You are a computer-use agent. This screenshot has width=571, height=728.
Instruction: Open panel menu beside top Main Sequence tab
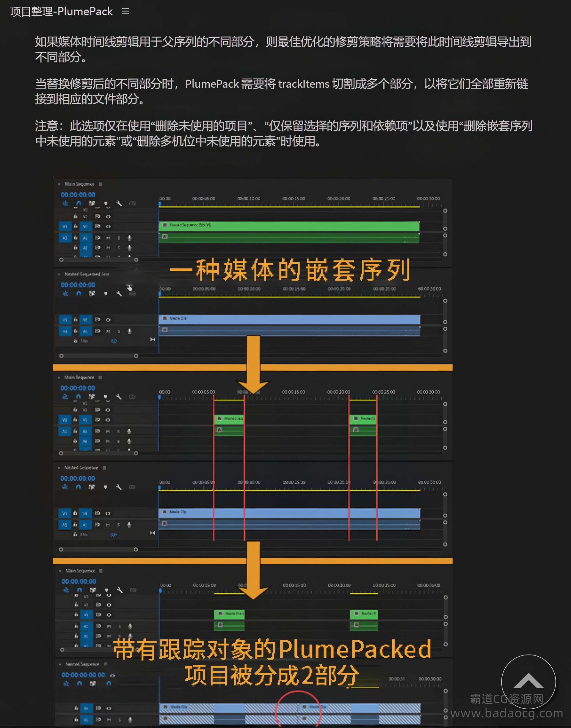point(100,184)
